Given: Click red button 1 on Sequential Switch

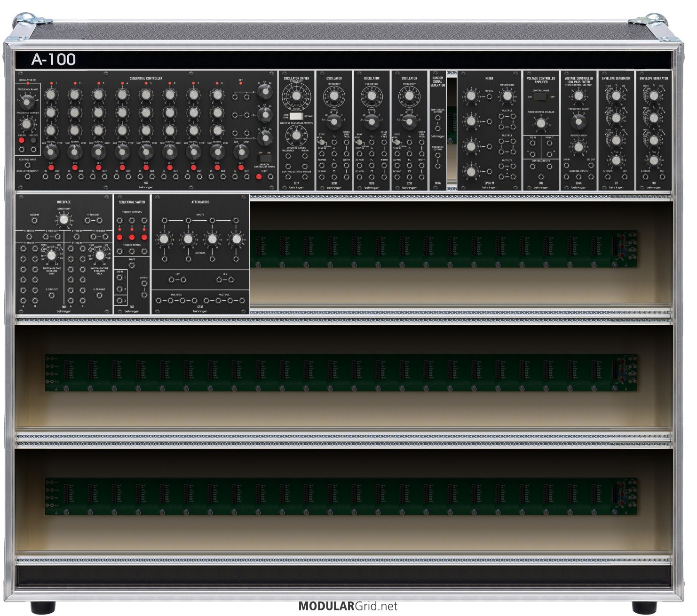Looking at the screenshot, I should [x=120, y=237].
